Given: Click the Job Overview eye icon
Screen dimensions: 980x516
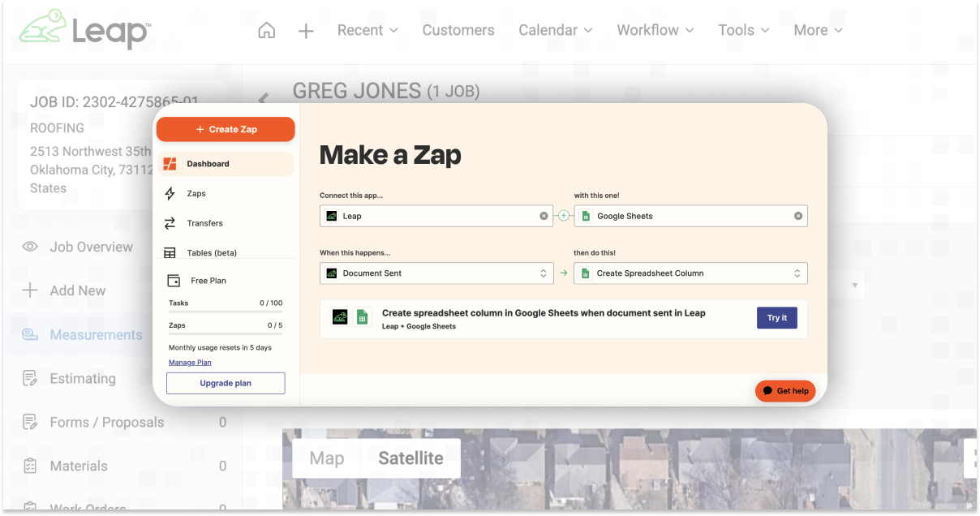Looking at the screenshot, I should (30, 247).
